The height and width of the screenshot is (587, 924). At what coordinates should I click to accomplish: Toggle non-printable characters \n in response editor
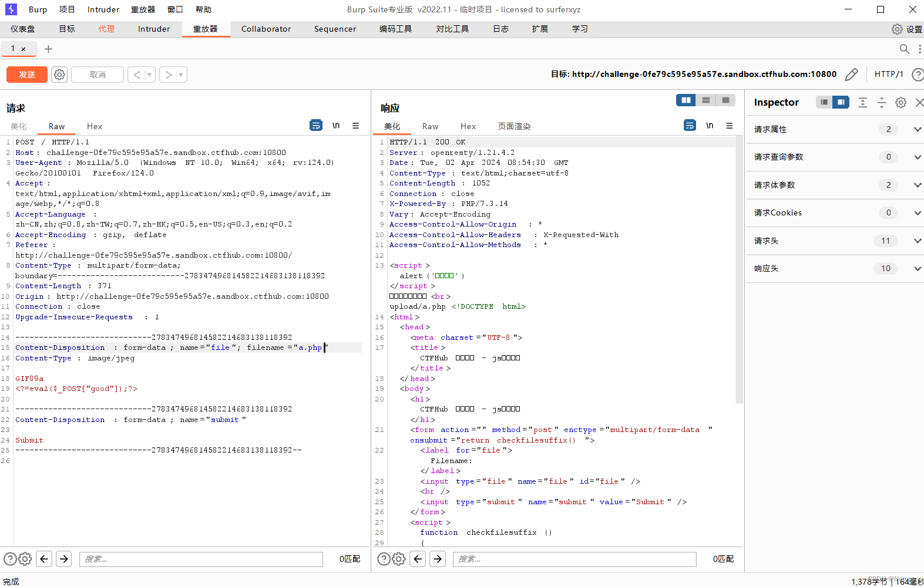710,125
